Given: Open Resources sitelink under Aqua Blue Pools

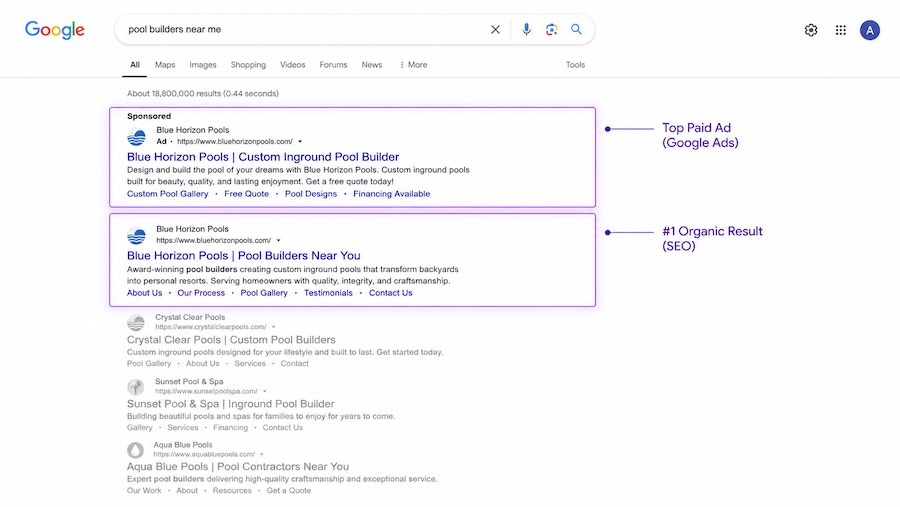Looking at the screenshot, I should pos(232,491).
